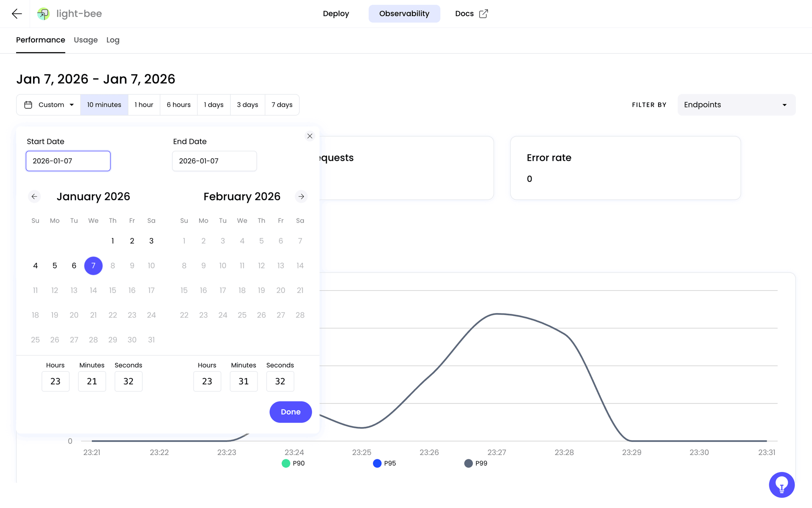
Task: Click the start Hours field showing 23
Action: coord(55,381)
